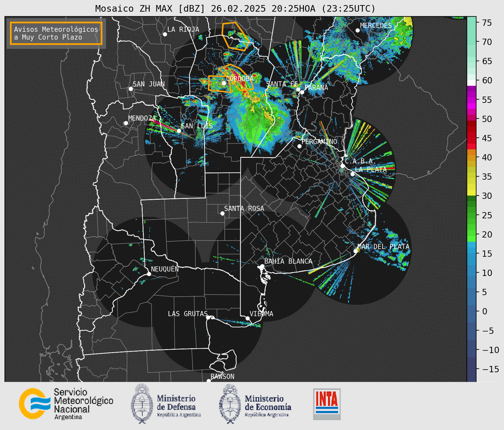Click the NEUQUÉN city marker
The image size is (504, 430).
[149, 274]
